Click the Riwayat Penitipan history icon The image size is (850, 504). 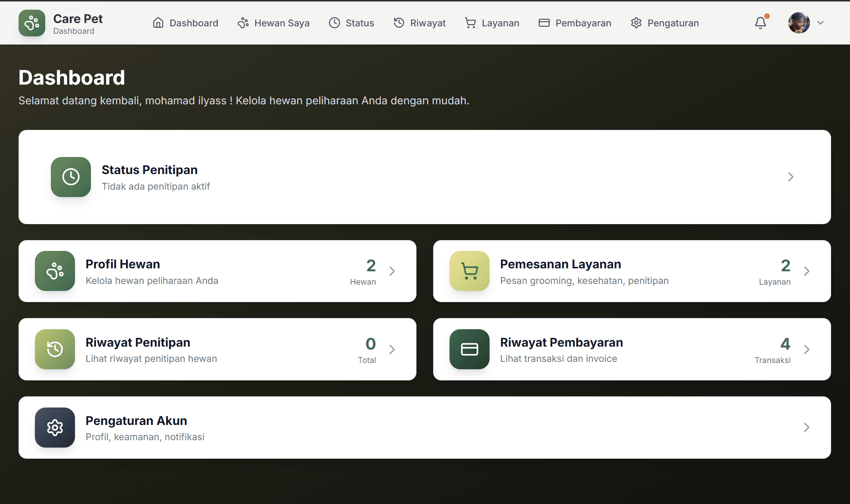point(55,349)
